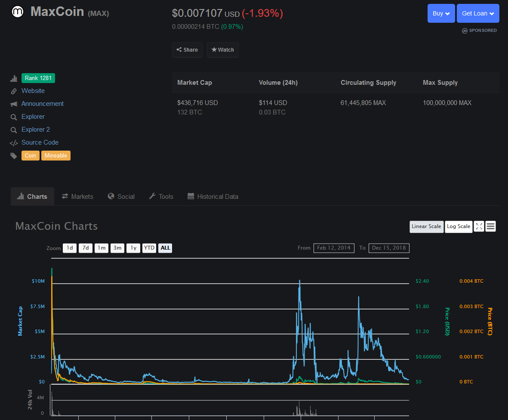Viewport: 508px width, 420px height.
Task: Set chart zoom to 1y
Action: (x=133, y=248)
